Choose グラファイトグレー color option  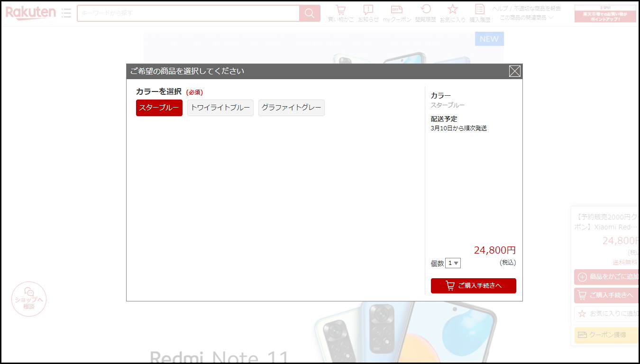click(292, 108)
